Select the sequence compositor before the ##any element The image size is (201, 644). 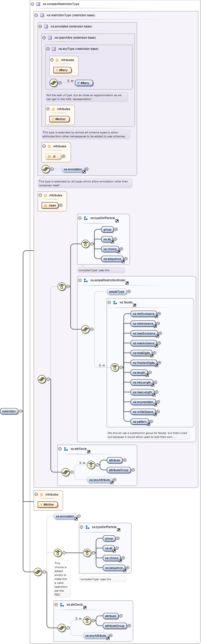(53, 83)
